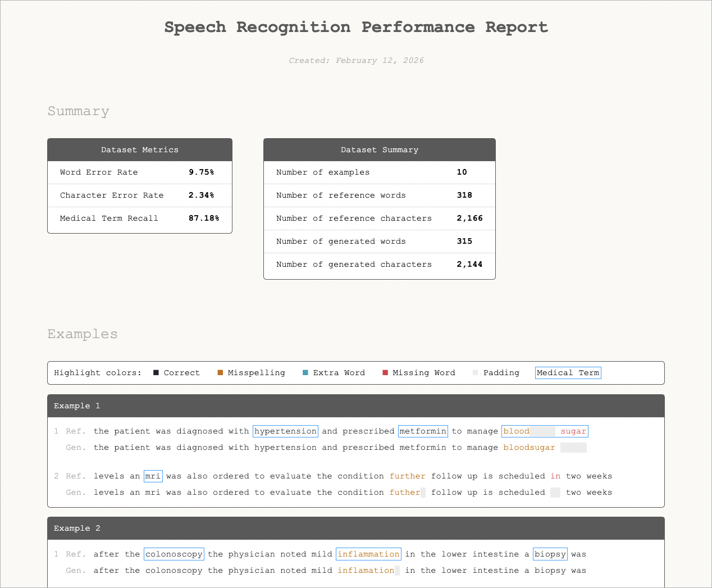Click the boxed term mri in Example 1

click(x=153, y=476)
